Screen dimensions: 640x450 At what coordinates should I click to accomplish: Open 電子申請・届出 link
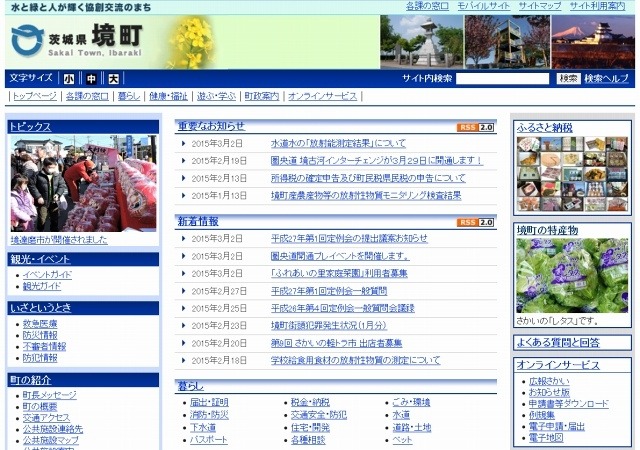click(x=557, y=427)
